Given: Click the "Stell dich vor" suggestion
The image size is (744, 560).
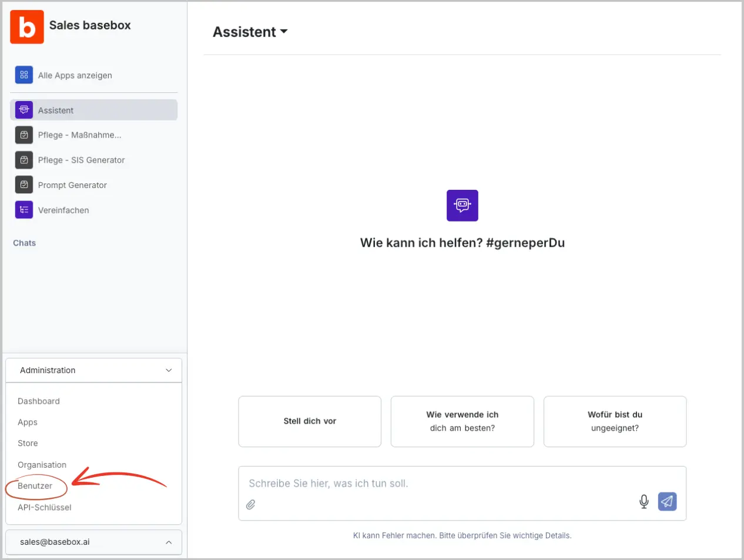Looking at the screenshot, I should click(x=310, y=421).
